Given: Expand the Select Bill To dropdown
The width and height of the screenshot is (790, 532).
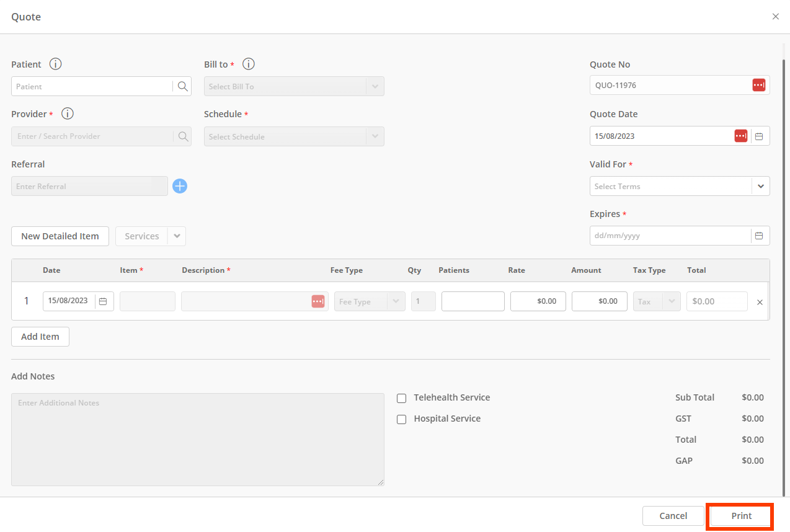Looking at the screenshot, I should pyautogui.click(x=375, y=86).
